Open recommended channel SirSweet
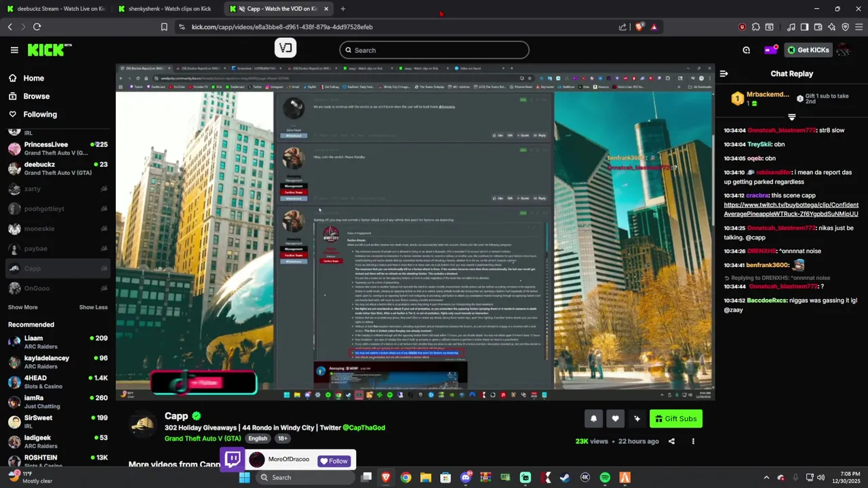 [x=58, y=422]
